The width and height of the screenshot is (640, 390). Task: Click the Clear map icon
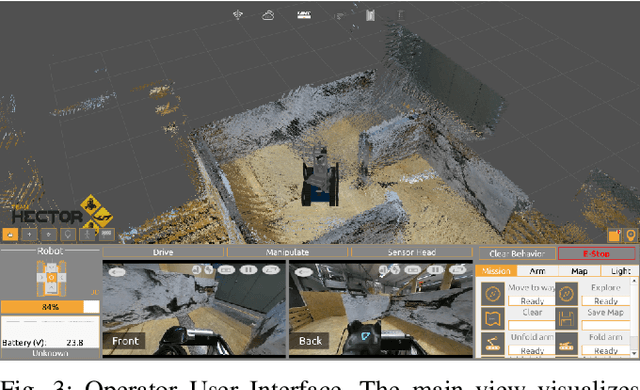point(493,319)
